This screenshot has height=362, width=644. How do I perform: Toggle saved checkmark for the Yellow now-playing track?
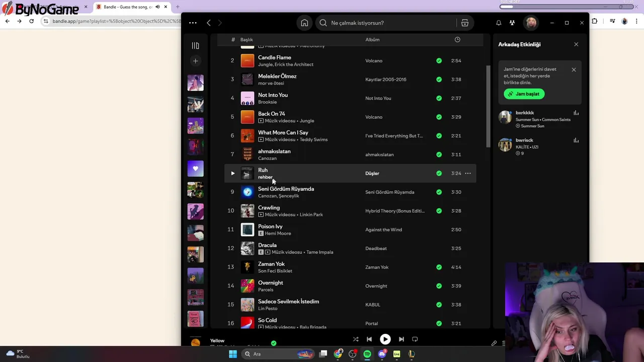click(274, 343)
